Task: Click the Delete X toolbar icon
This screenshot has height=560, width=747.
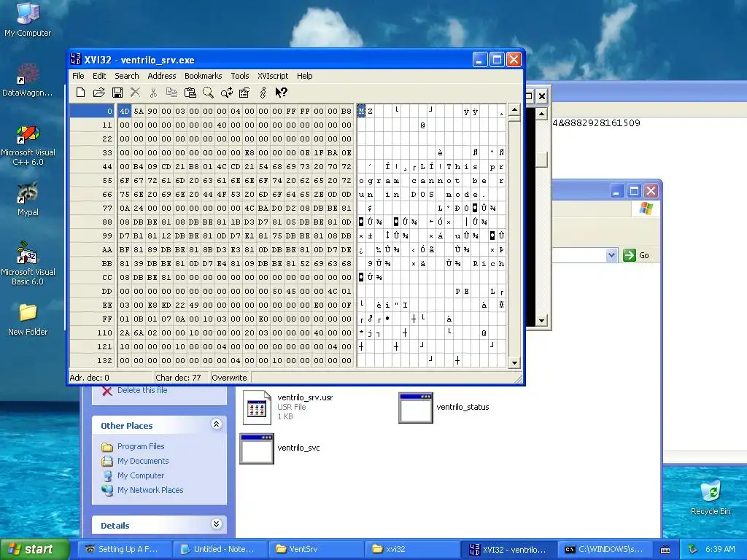Action: 135,93
